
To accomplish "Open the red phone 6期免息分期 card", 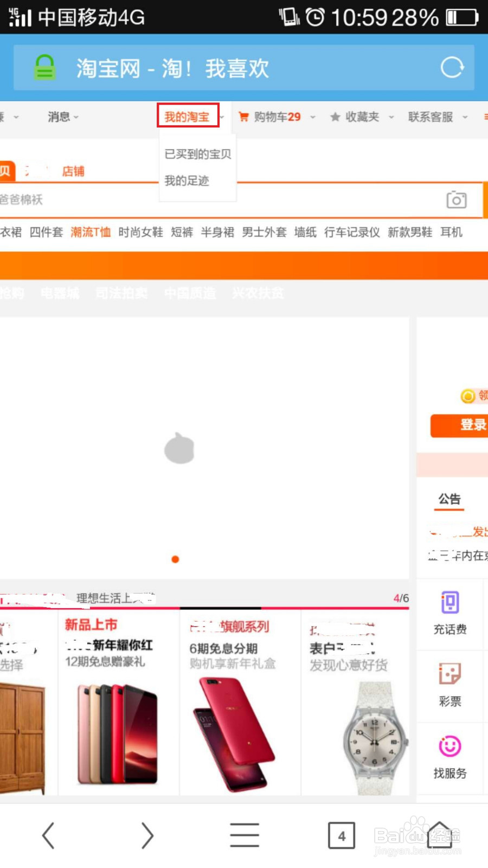I will coord(240,703).
